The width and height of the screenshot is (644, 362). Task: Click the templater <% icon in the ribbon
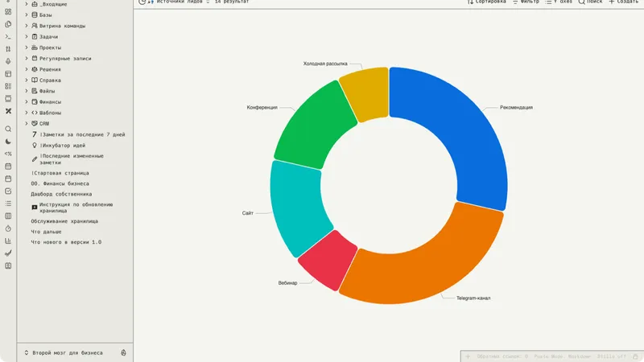(8, 154)
